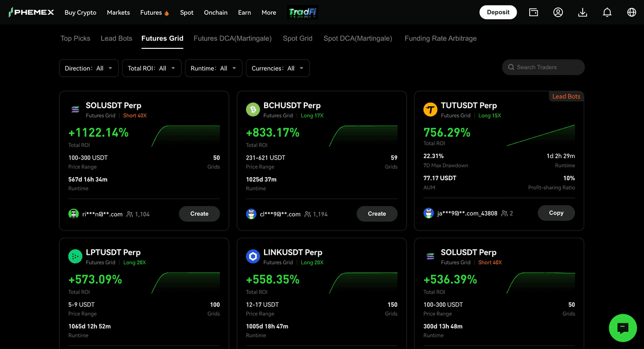Viewport: 644px width, 349px height.
Task: Click the download app icon
Action: pyautogui.click(x=583, y=12)
